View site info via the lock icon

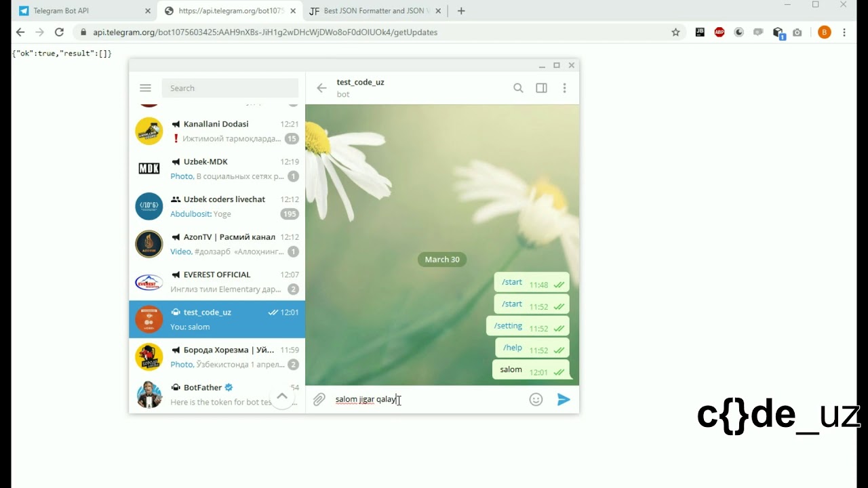click(83, 32)
